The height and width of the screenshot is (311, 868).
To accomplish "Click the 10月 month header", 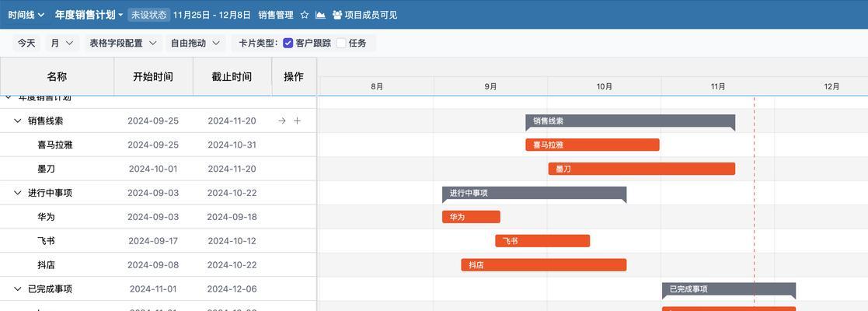I will 605,86.
